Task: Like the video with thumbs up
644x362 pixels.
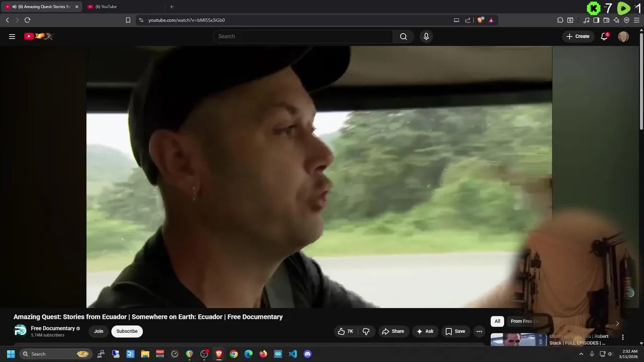Action: tap(346, 331)
